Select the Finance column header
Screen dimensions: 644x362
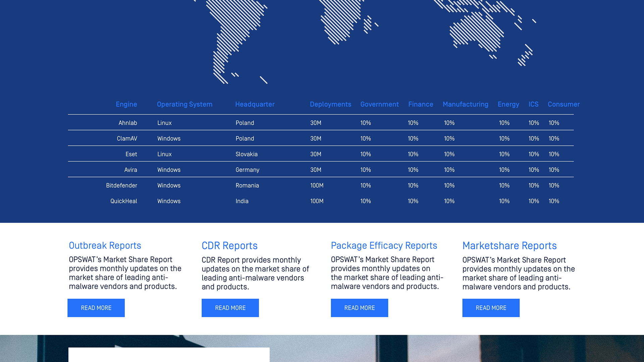pyautogui.click(x=421, y=104)
